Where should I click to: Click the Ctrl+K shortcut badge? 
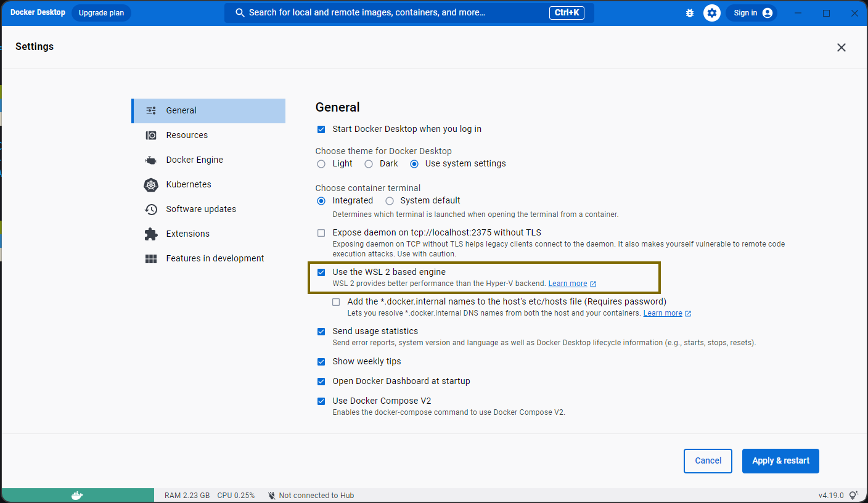click(567, 13)
